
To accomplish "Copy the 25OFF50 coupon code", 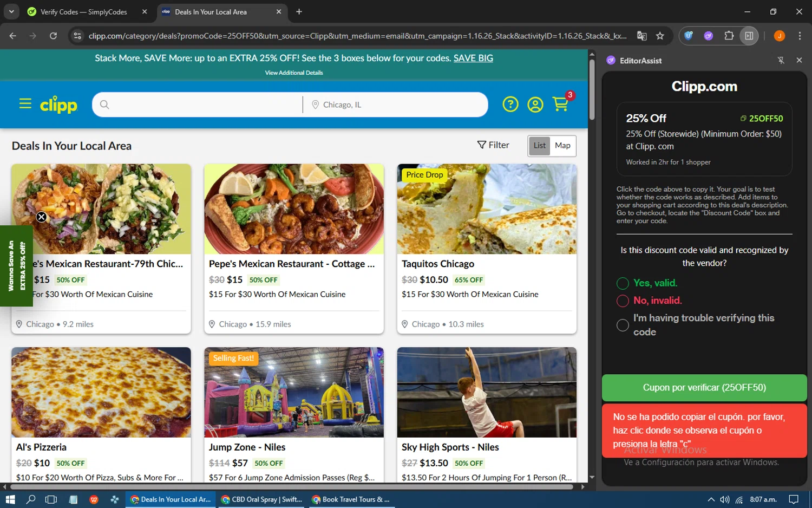I will (x=762, y=119).
